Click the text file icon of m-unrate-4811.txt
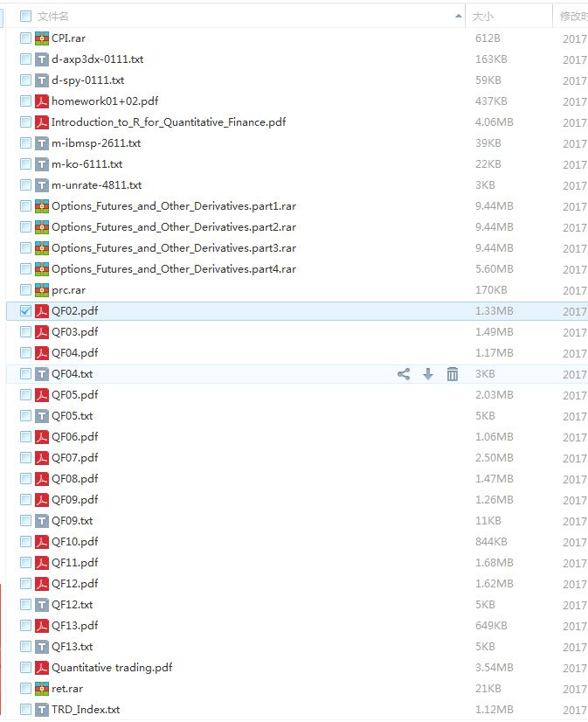Viewport: 588px width, 722px height. (42, 185)
